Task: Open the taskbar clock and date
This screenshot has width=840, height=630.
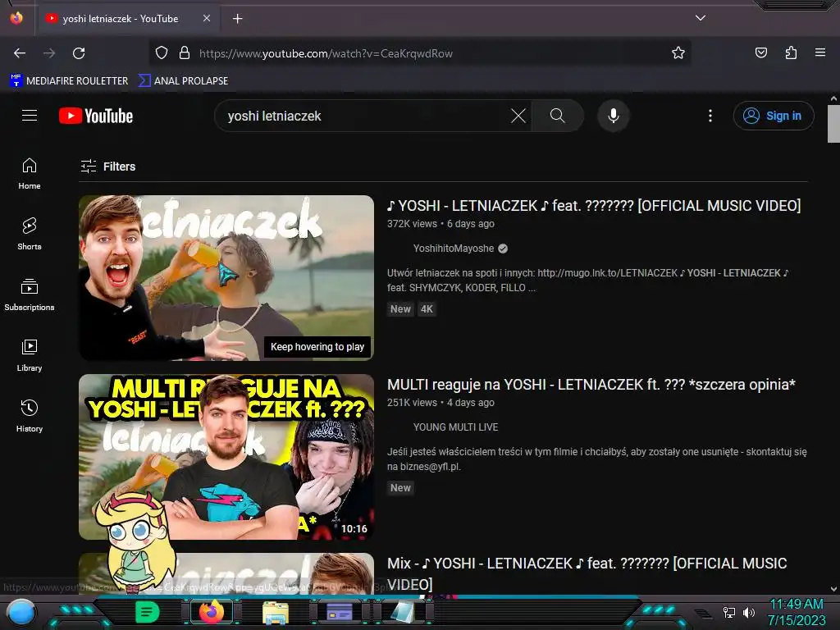Action: [797, 612]
